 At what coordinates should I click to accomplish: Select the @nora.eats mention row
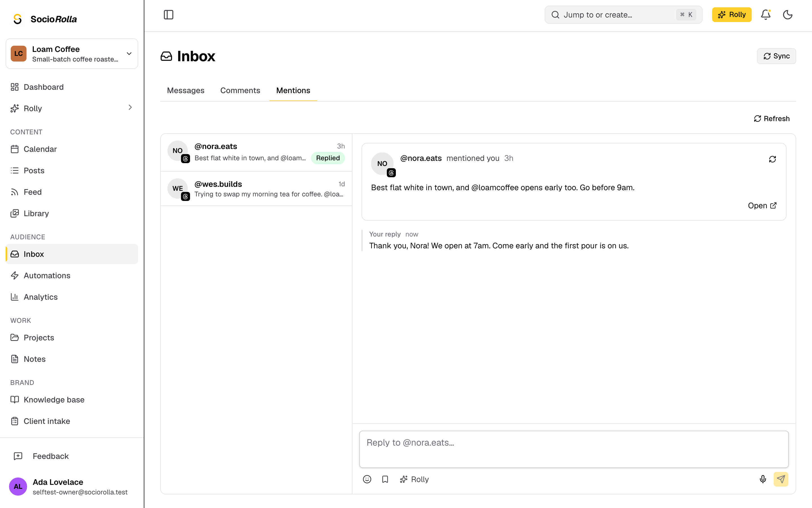256,152
